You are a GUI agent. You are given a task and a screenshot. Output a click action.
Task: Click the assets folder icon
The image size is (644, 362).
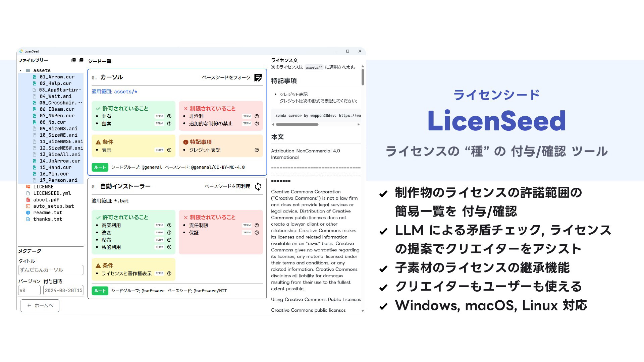28,70
